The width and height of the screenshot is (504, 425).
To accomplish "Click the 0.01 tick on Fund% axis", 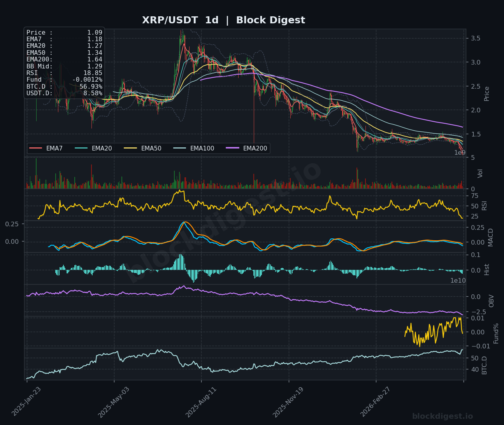I will coord(479,318).
